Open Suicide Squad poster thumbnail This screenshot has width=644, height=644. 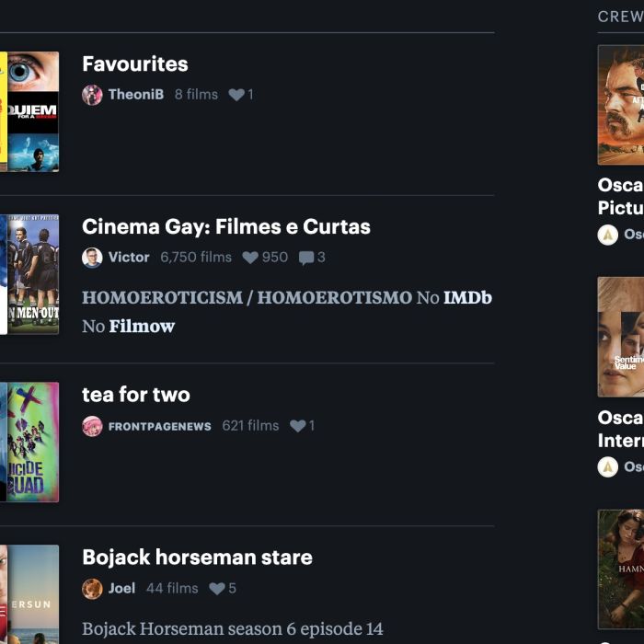[x=33, y=442]
